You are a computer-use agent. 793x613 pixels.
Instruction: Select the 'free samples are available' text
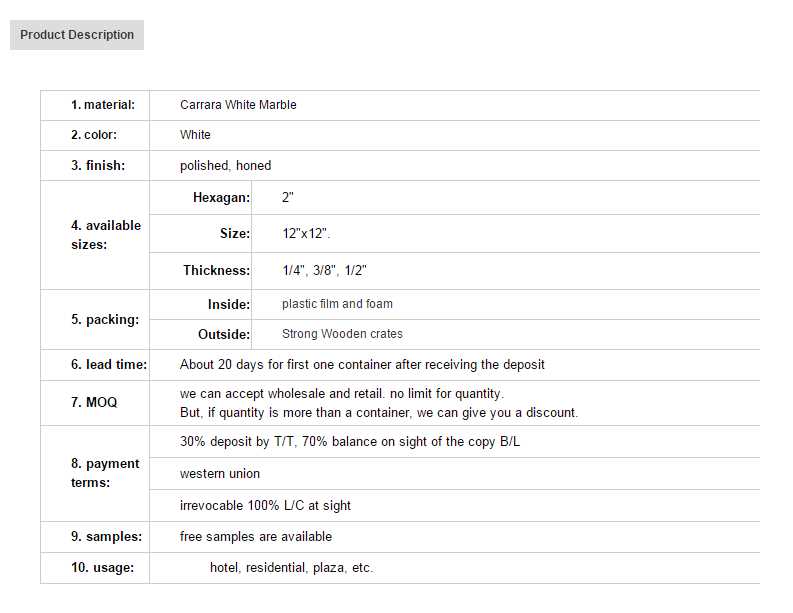tap(256, 537)
